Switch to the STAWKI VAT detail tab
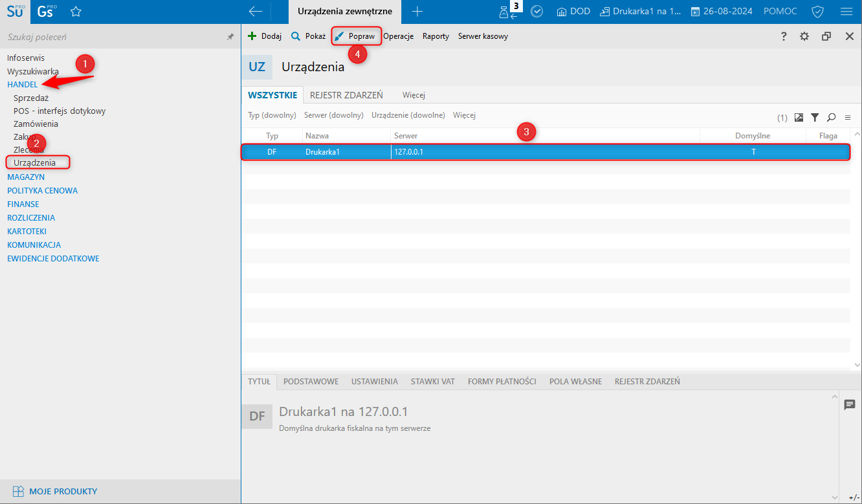 [433, 381]
